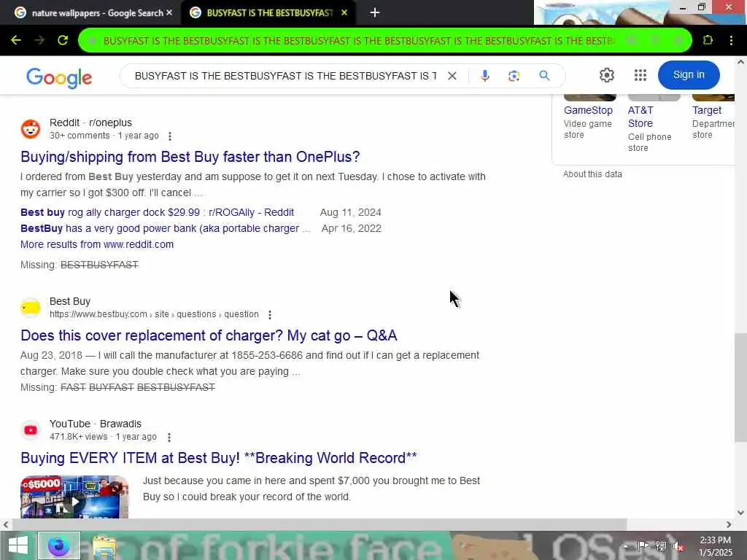Go to Google home via the logo
Viewport: 747px width, 560px height.
(x=59, y=77)
